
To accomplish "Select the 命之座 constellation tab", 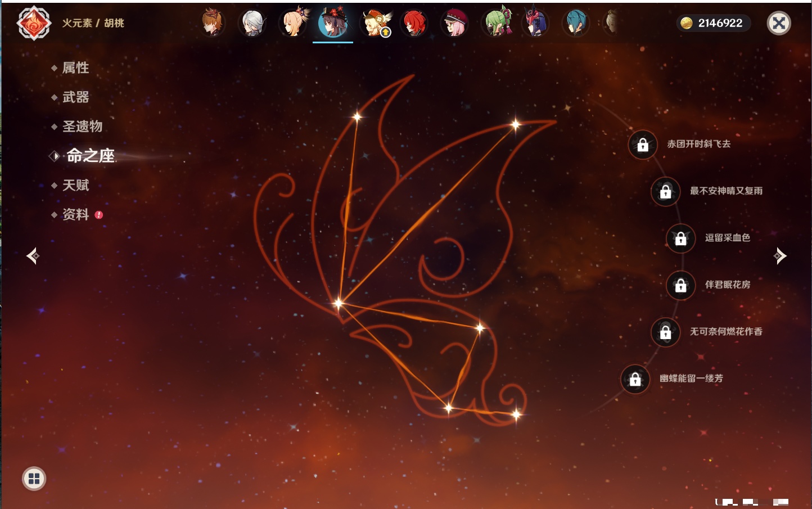I will point(90,156).
